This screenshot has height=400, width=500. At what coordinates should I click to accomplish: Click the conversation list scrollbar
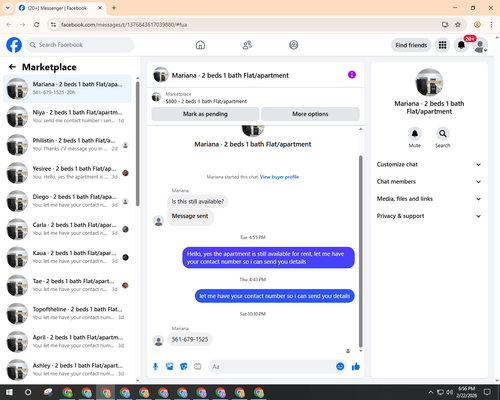[138, 143]
